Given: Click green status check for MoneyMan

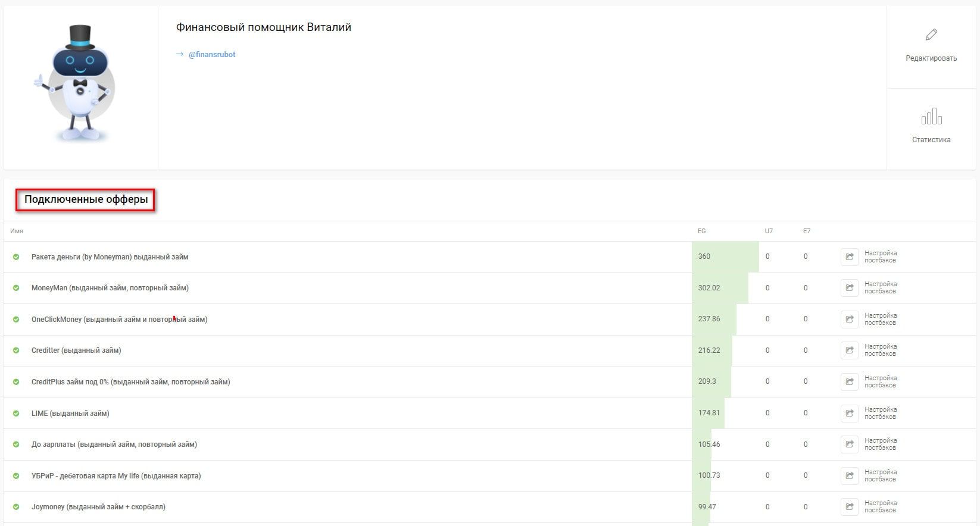Looking at the screenshot, I should [x=16, y=288].
